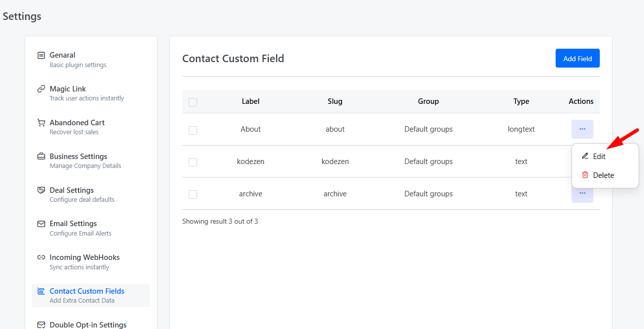Click 'Default groups' in the About row
644x329 pixels.
429,129
